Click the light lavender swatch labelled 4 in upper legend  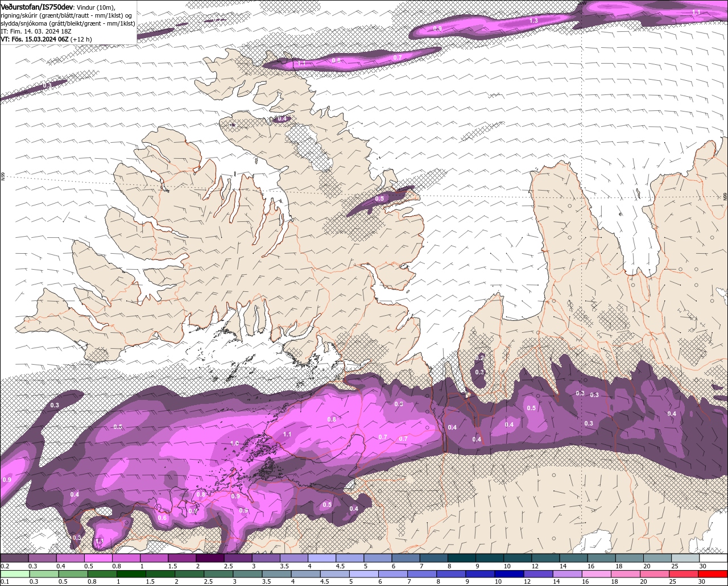tap(322, 558)
